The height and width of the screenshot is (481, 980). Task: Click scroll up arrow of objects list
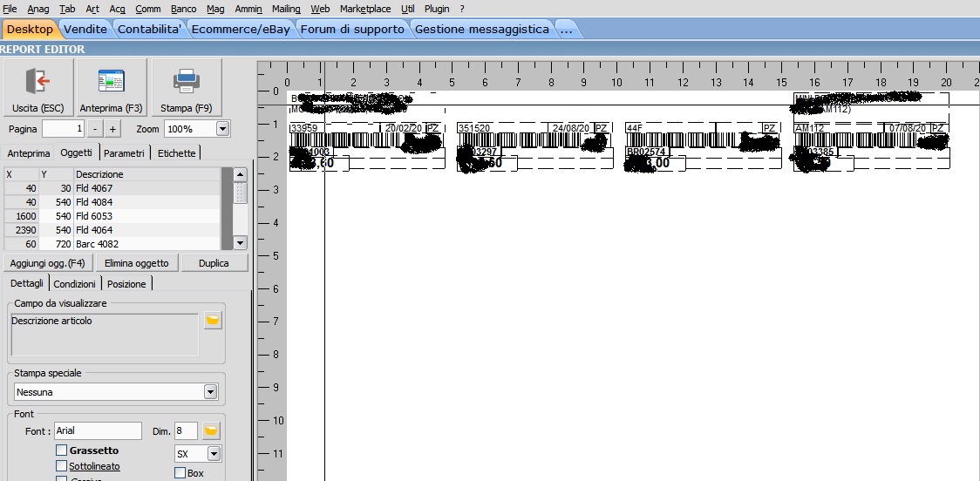240,174
